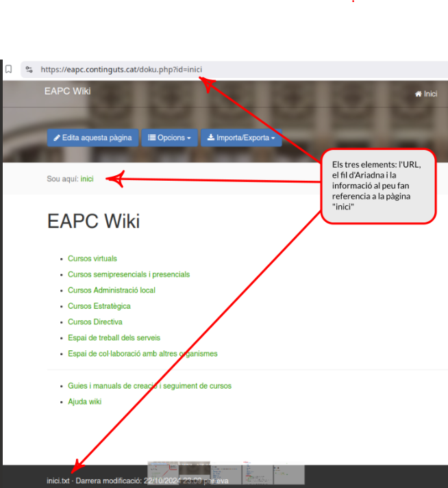Click the bookmark icon beside the address bar
Viewport: 448px width, 488px height.
click(8, 69)
